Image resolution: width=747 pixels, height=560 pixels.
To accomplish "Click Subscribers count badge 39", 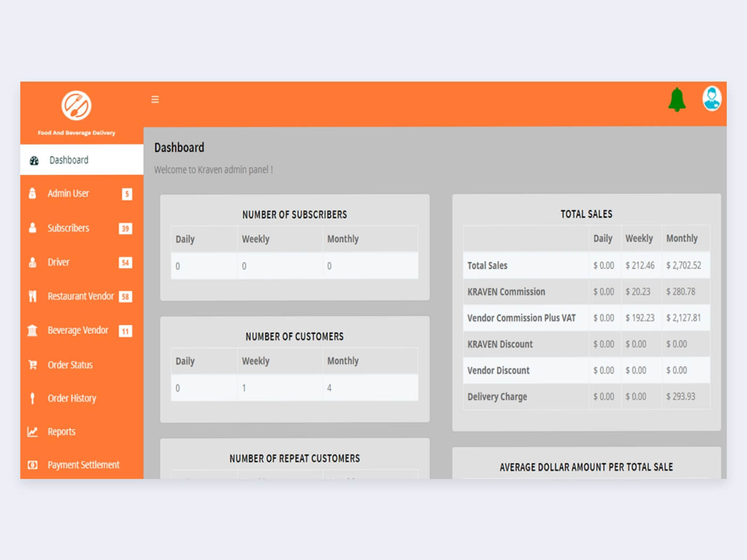I will click(x=125, y=228).
